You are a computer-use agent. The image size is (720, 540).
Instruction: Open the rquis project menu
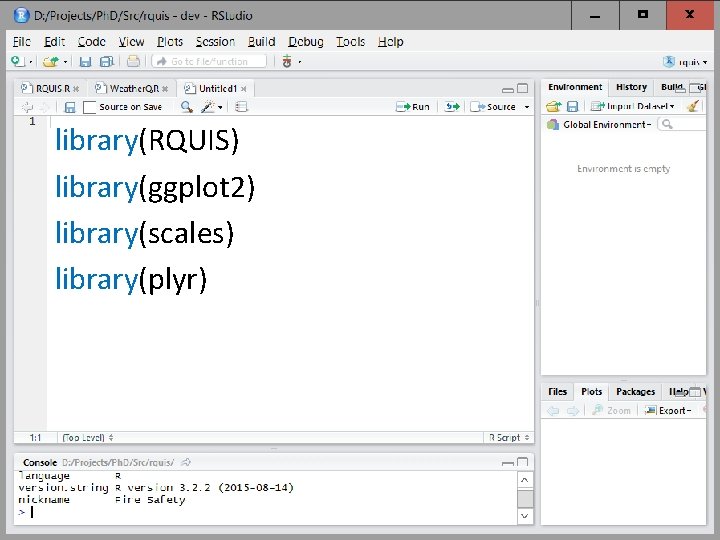[x=685, y=62]
